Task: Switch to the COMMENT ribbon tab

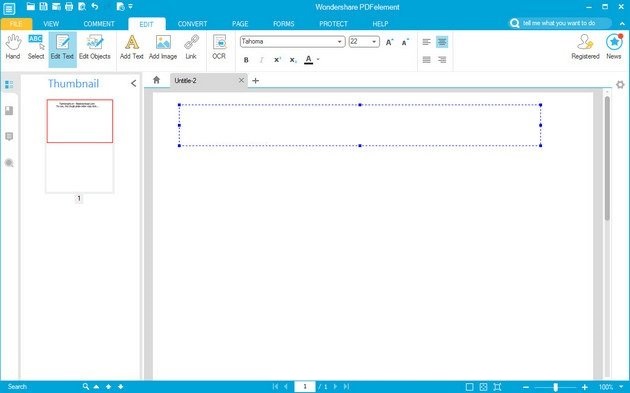Action: point(99,24)
